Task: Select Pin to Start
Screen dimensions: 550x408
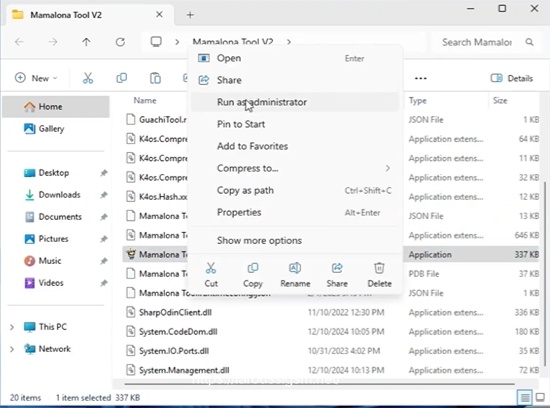Action: click(295, 124)
